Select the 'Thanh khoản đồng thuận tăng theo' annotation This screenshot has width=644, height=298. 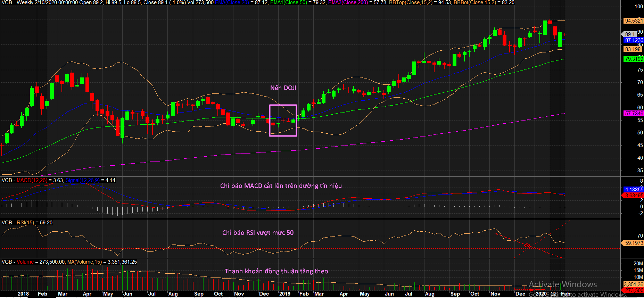tap(276, 271)
